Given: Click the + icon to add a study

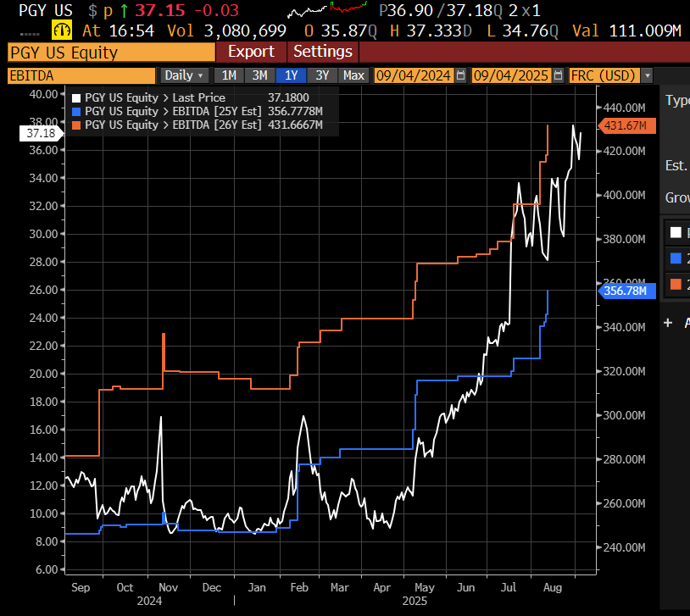Looking at the screenshot, I should click(x=666, y=323).
